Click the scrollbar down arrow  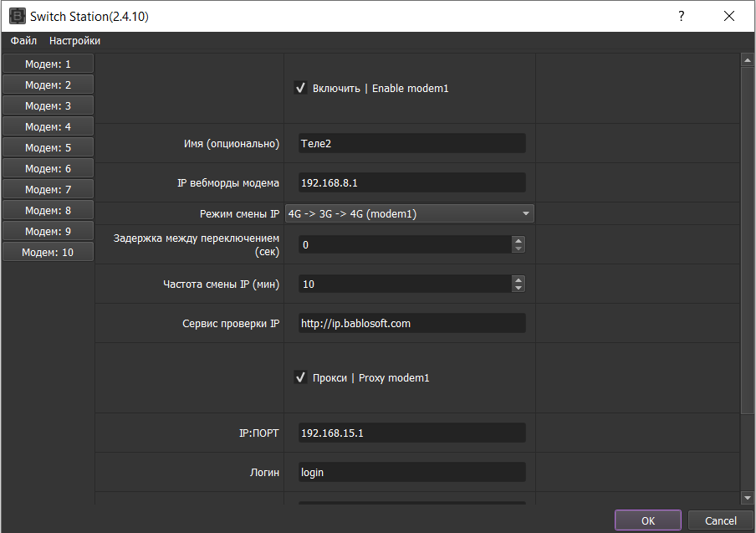pyautogui.click(x=748, y=497)
